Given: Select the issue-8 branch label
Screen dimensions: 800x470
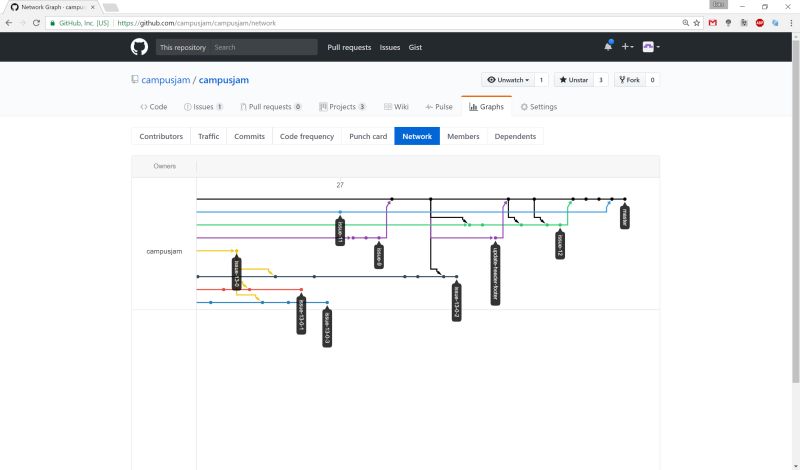Looking at the screenshot, I should 379,255.
